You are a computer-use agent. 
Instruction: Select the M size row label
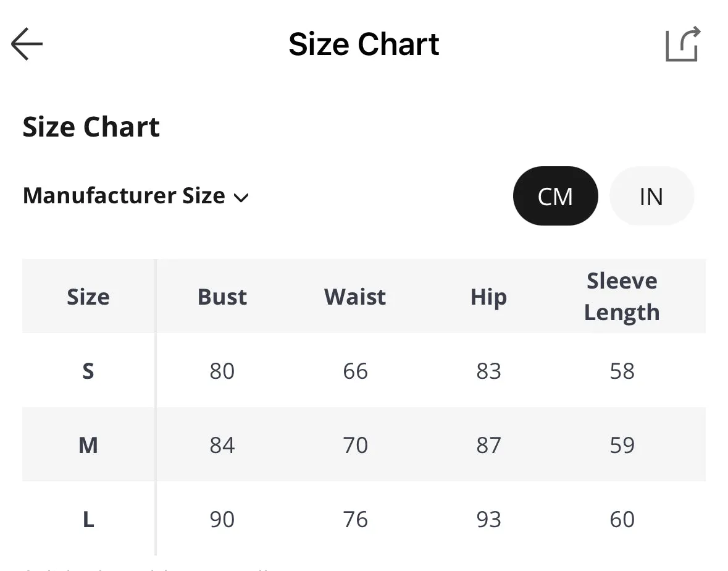click(x=88, y=445)
